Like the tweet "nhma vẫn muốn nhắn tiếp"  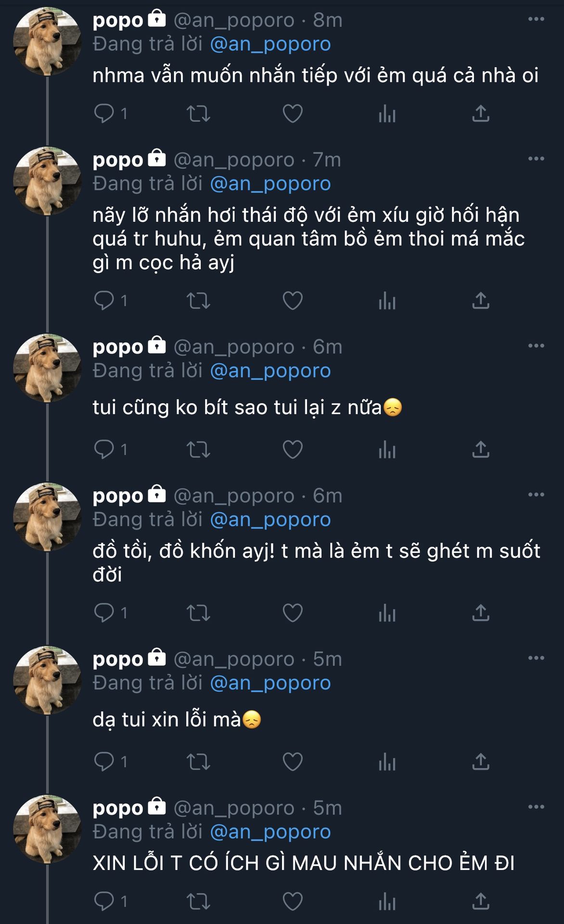[293, 114]
